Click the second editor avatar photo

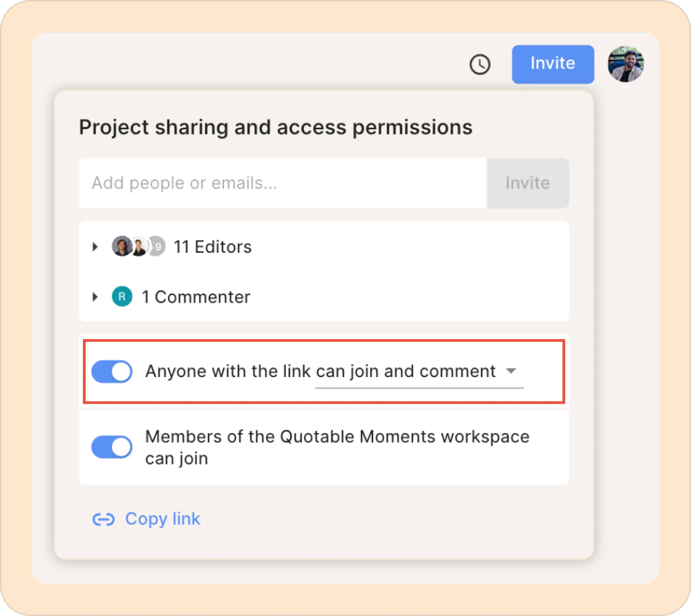[139, 247]
